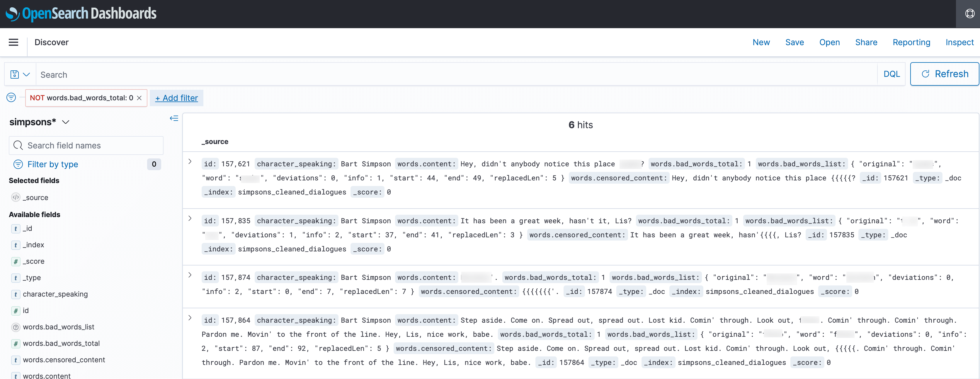Click the change all filters icon
This screenshot has height=379, width=980.
(x=11, y=97)
